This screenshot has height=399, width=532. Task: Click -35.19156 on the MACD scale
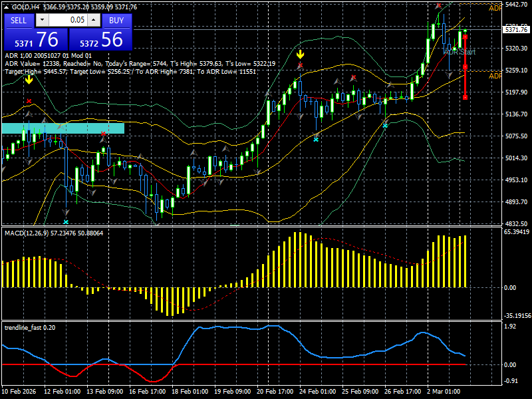click(x=517, y=315)
